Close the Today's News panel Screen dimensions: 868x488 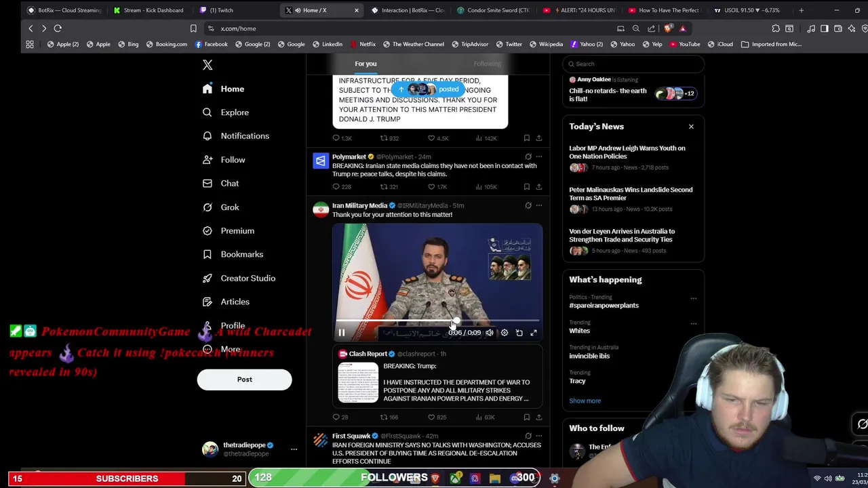point(691,127)
